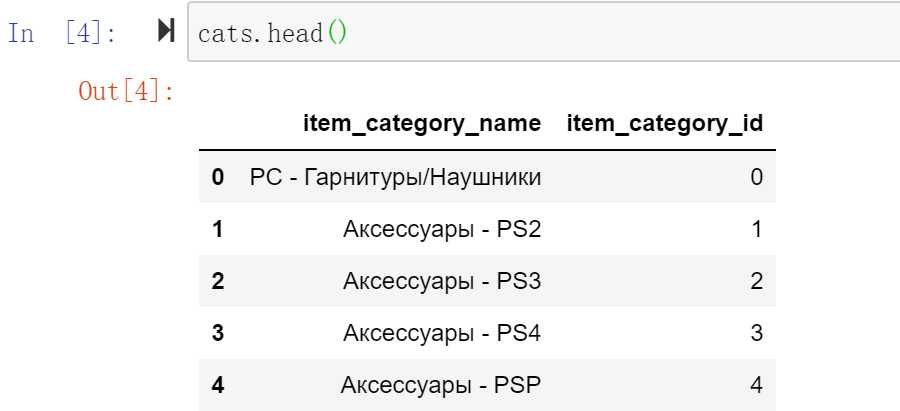Select row index 2 in the dataframe
The height and width of the screenshot is (411, 900).
[218, 281]
